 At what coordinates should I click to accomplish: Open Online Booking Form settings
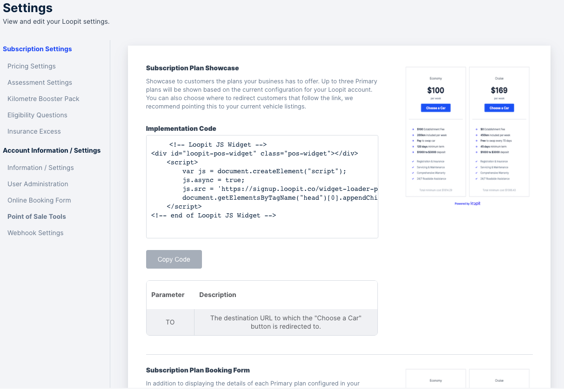coord(39,200)
